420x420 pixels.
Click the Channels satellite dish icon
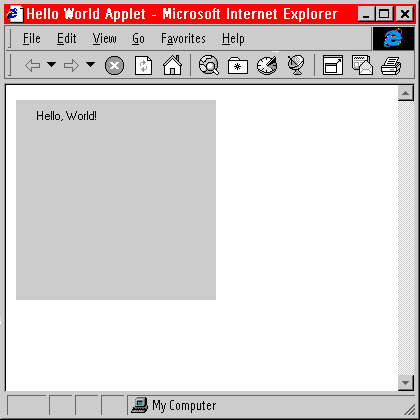296,65
